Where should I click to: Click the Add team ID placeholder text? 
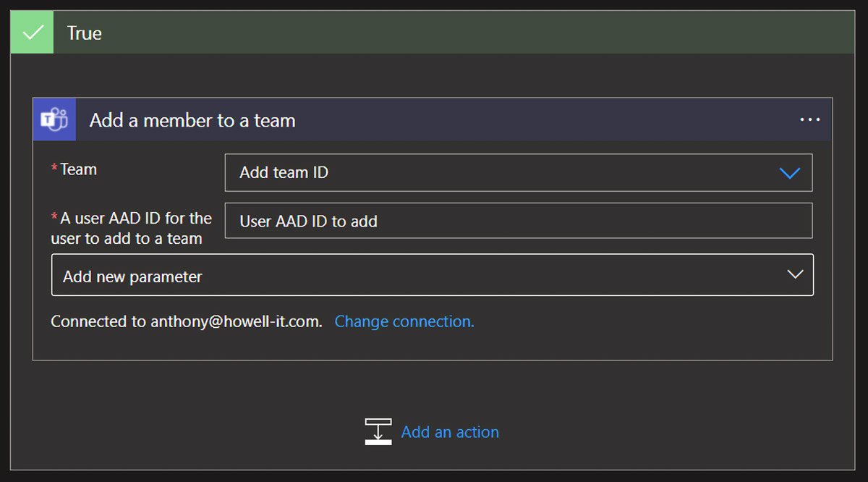[x=284, y=173]
